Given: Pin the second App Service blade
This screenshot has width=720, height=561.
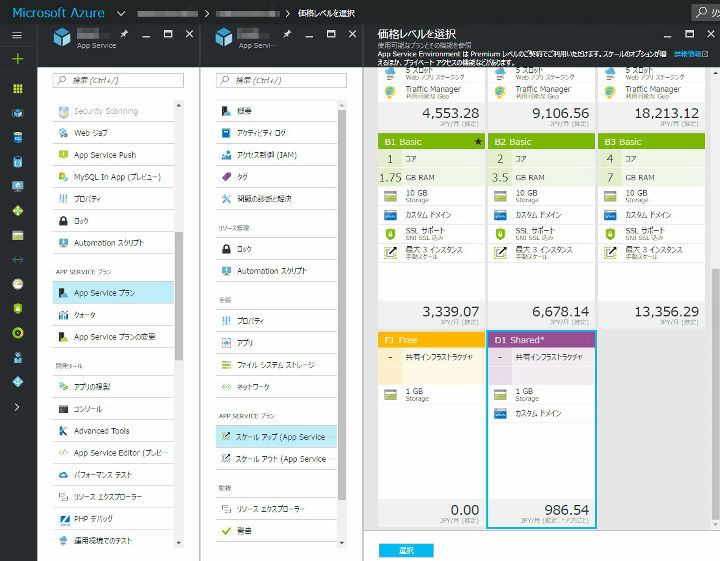Looking at the screenshot, I should point(287,34).
